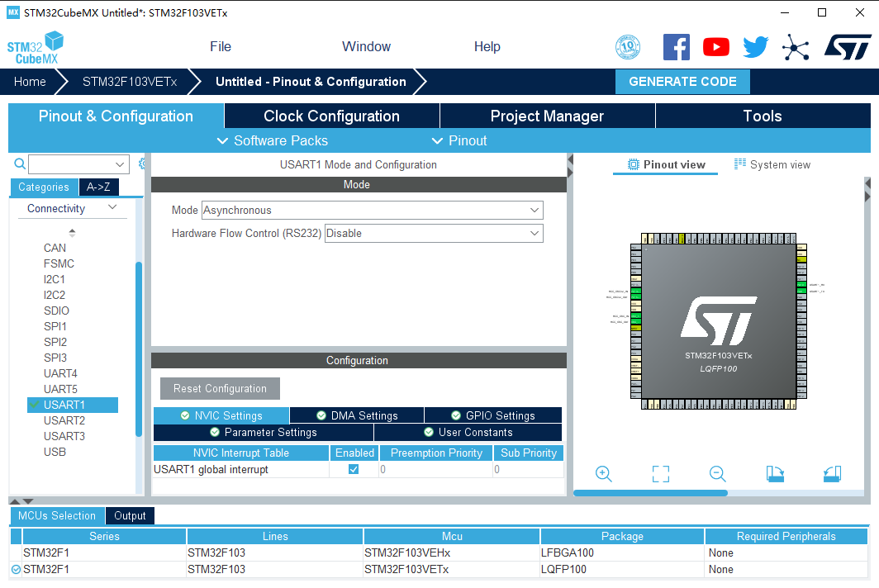Image resolution: width=879 pixels, height=588 pixels.
Task: Go to the Home breadcrumb
Action: point(30,82)
